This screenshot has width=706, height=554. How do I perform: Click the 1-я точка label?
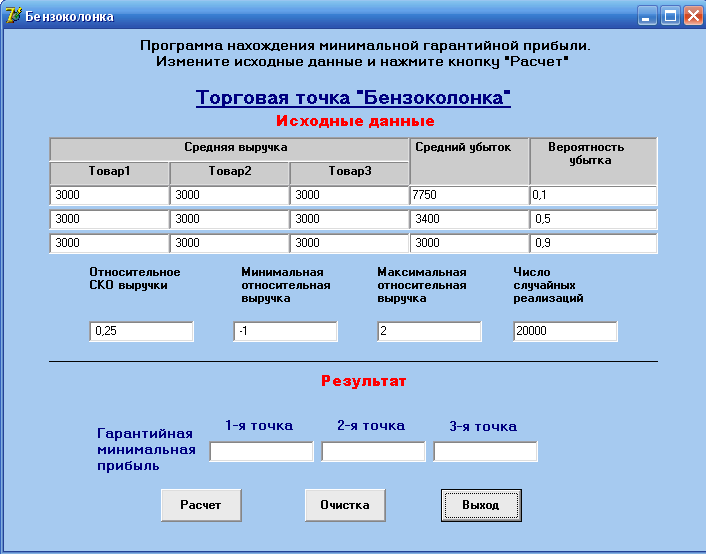tap(259, 425)
